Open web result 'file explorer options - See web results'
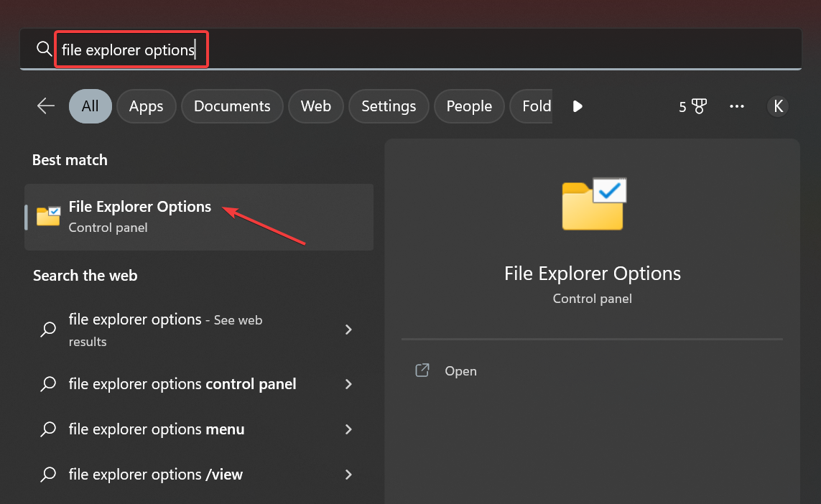Image resolution: width=821 pixels, height=504 pixels. 199,330
